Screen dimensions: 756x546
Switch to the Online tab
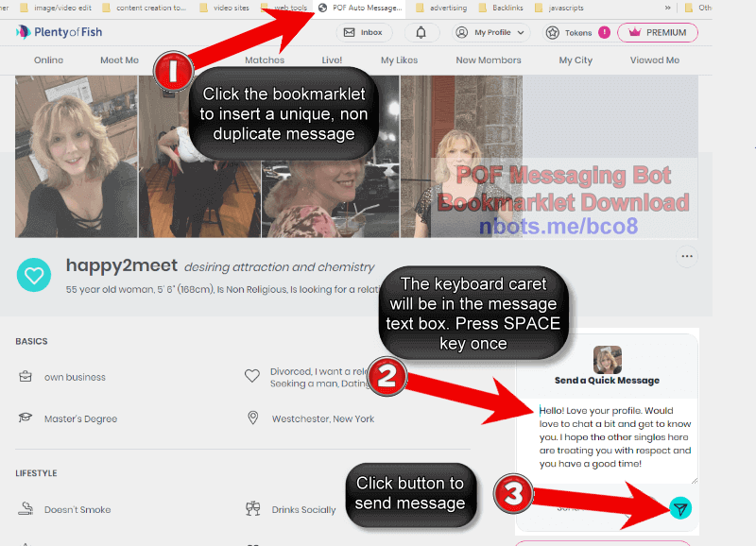(49, 60)
